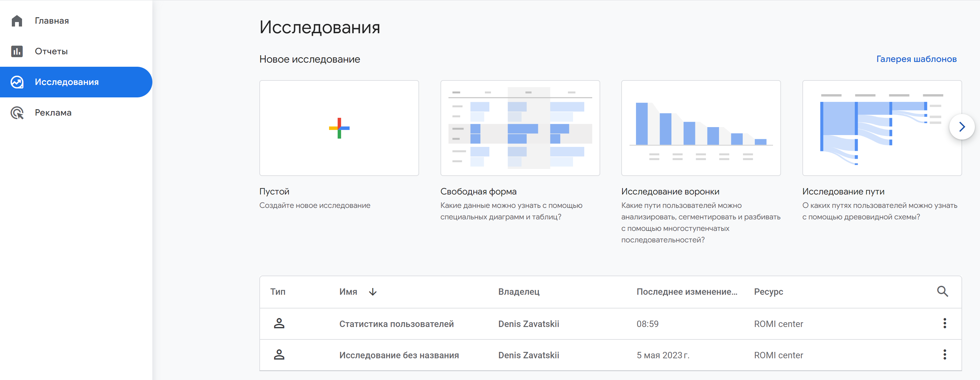Go to Отчеты sidebar item
The height and width of the screenshot is (380, 980).
click(51, 51)
